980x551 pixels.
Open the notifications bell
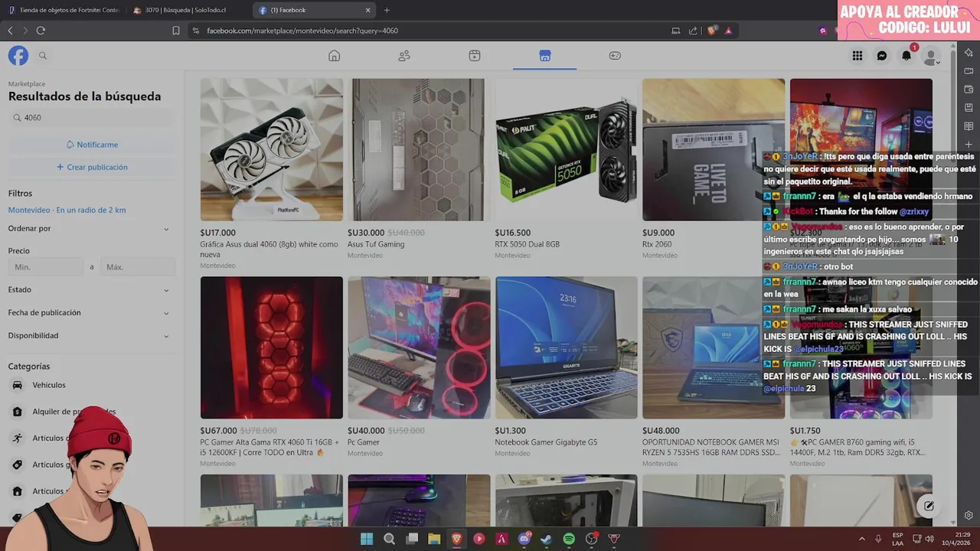pyautogui.click(x=906, y=56)
